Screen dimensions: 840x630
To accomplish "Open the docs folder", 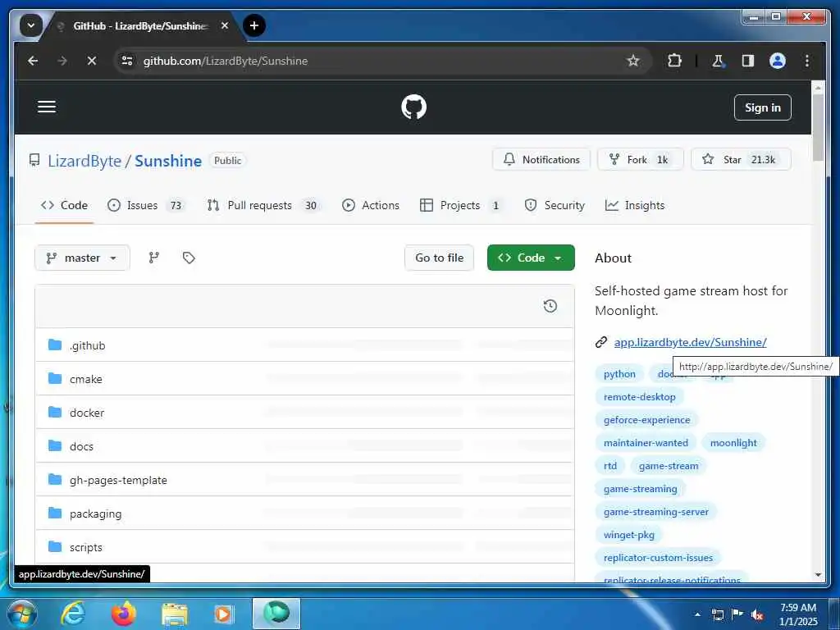I will click(x=81, y=446).
